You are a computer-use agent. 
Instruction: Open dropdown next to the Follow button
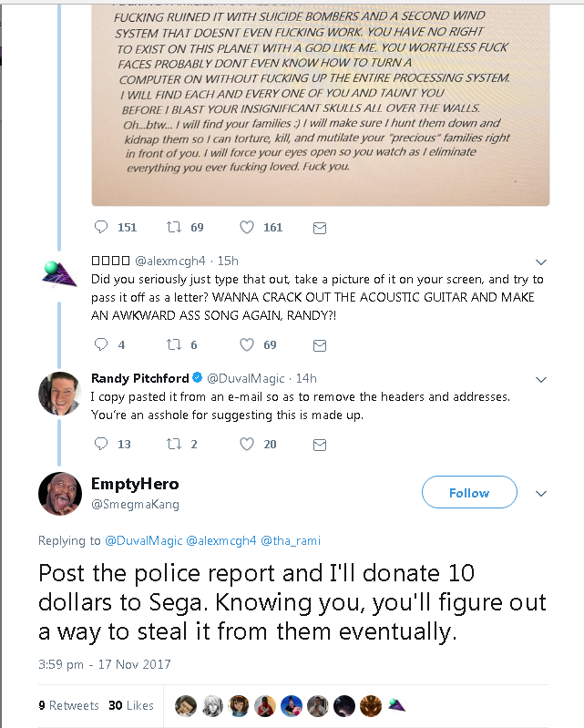pyautogui.click(x=541, y=494)
